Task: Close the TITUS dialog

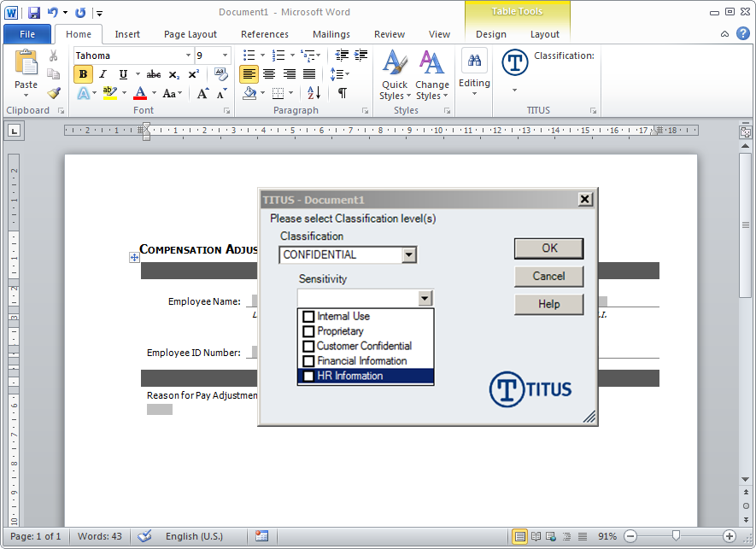Action: click(x=585, y=199)
